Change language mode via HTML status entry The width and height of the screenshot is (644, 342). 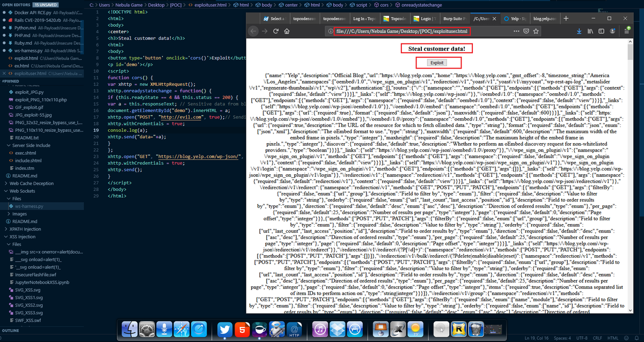612,338
